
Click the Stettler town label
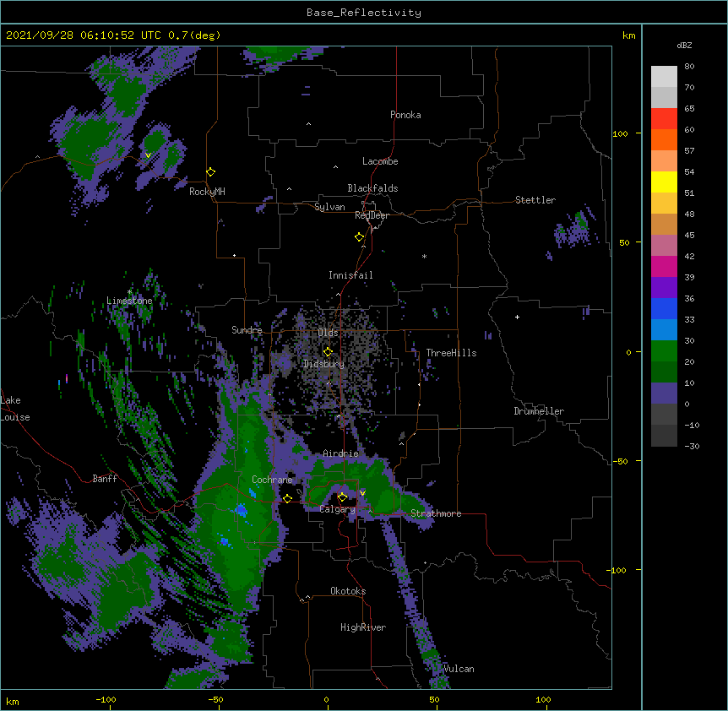535,200
